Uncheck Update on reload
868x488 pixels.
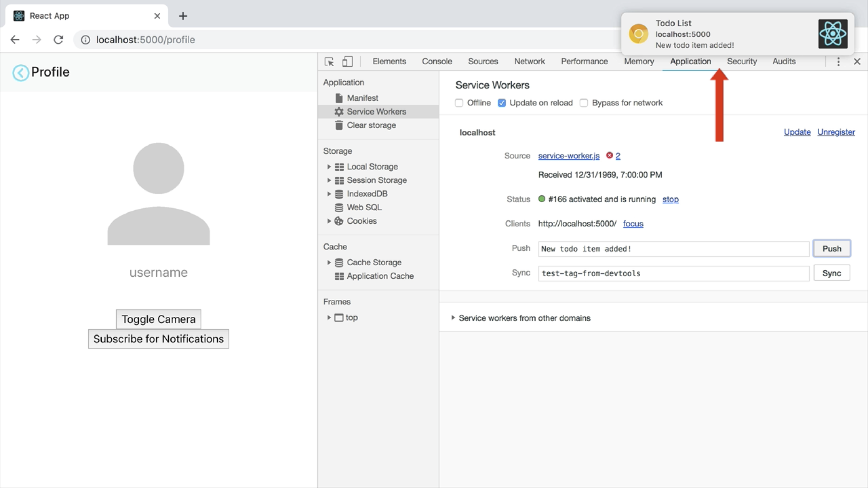501,103
